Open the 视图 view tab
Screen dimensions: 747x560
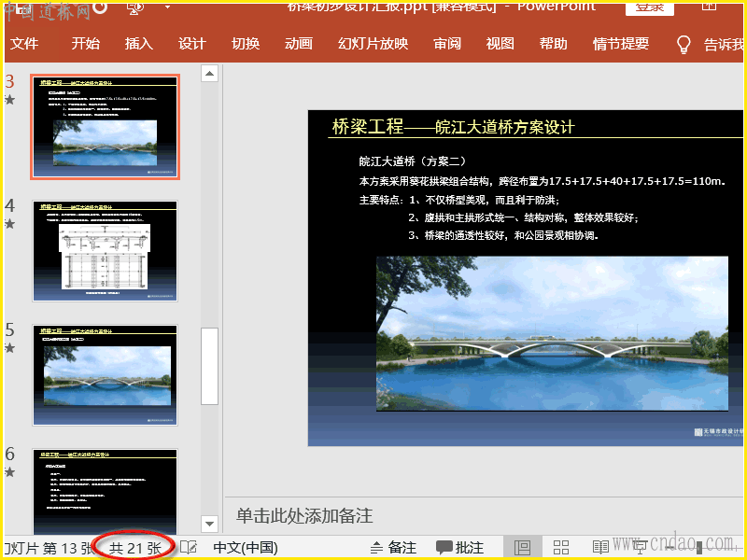point(500,44)
